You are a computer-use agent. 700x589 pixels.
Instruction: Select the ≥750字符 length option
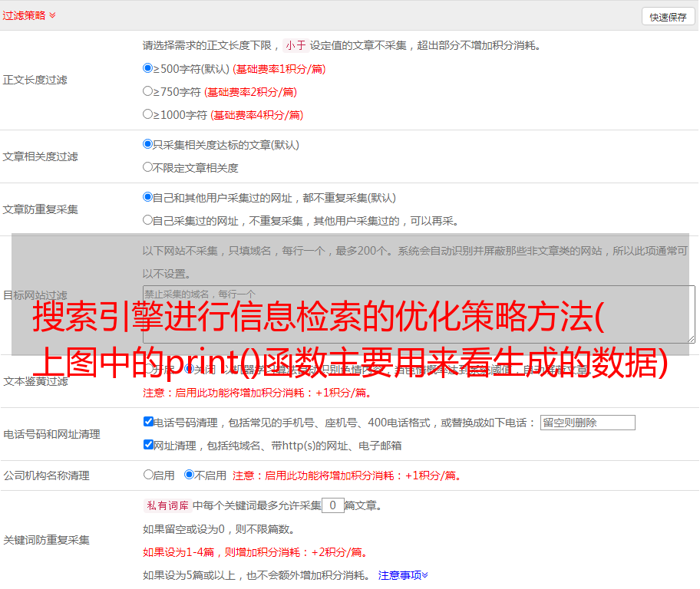(x=148, y=91)
